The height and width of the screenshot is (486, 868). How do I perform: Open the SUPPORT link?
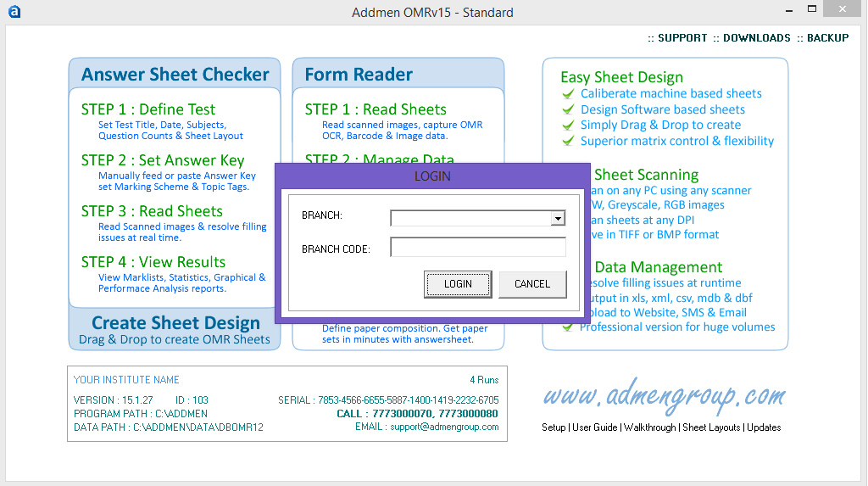(x=682, y=37)
